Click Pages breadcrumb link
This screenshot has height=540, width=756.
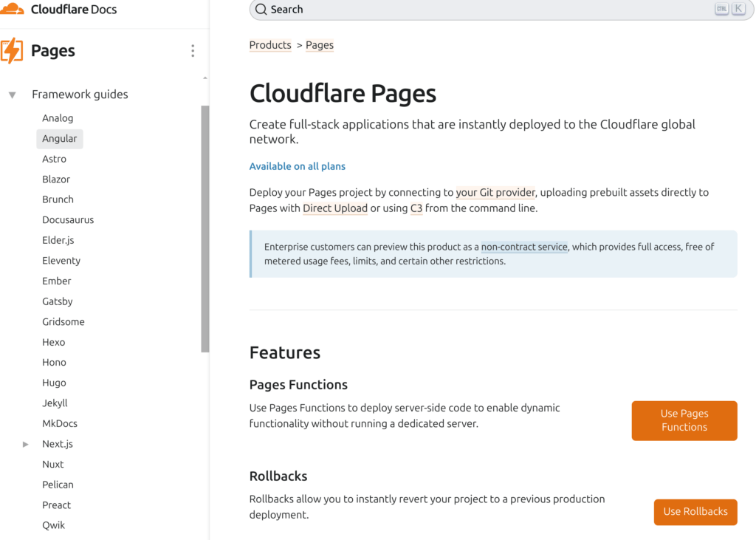[x=320, y=45]
